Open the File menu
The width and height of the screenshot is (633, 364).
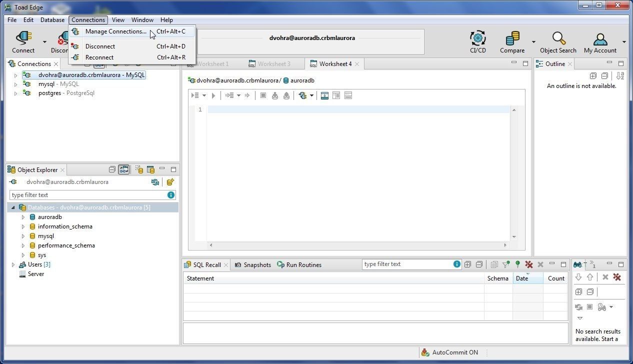(12, 20)
